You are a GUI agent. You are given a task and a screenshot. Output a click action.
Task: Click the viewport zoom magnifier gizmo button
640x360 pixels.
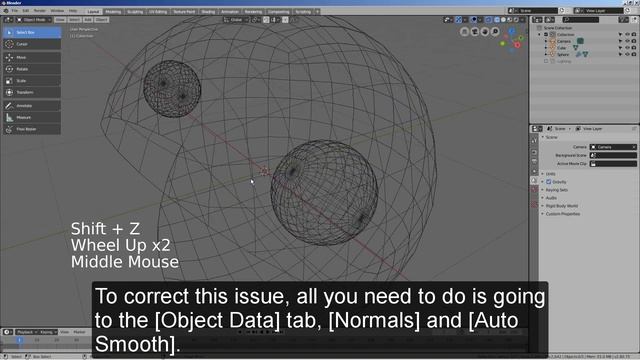pyautogui.click(x=495, y=32)
